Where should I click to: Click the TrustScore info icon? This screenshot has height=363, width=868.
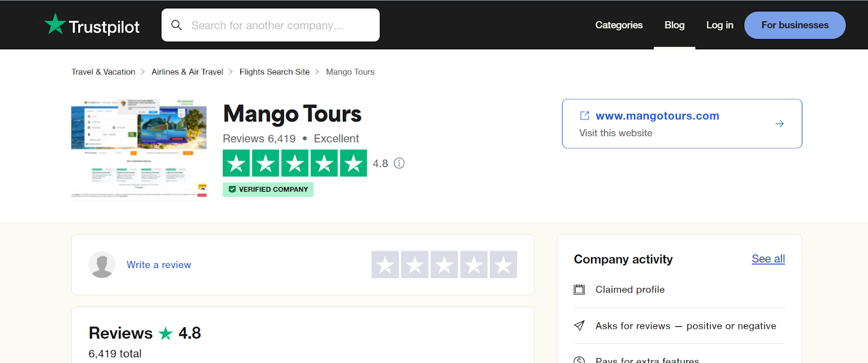(399, 163)
